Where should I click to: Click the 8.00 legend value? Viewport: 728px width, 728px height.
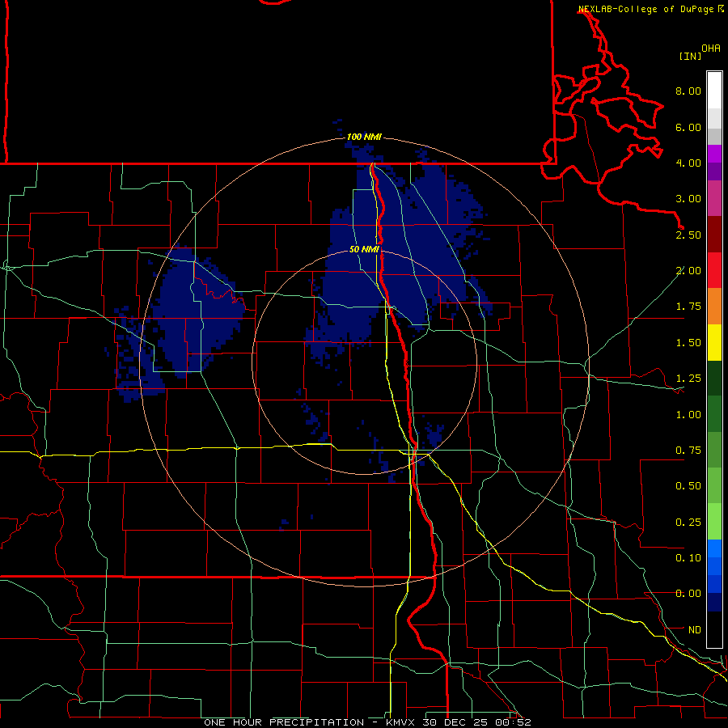click(688, 91)
